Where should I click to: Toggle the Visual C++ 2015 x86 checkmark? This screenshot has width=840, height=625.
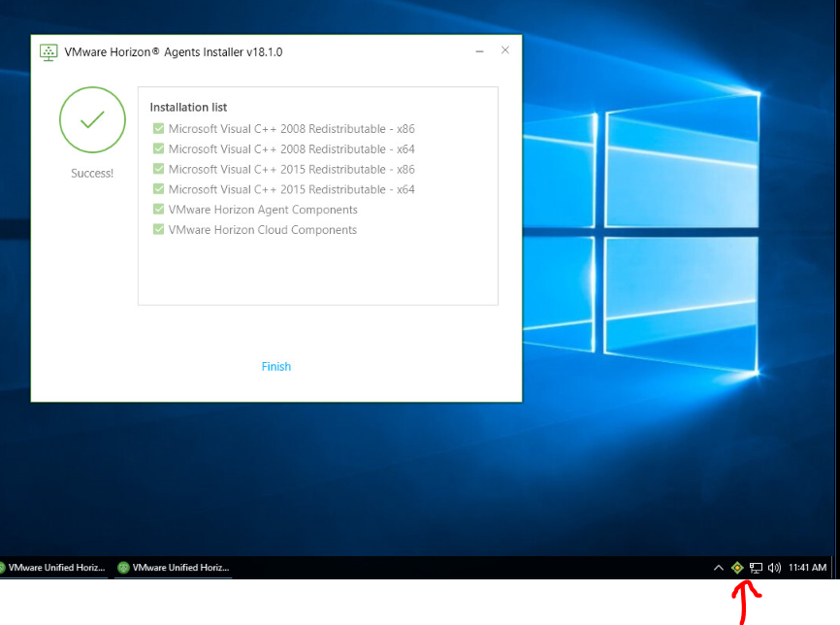point(158,169)
